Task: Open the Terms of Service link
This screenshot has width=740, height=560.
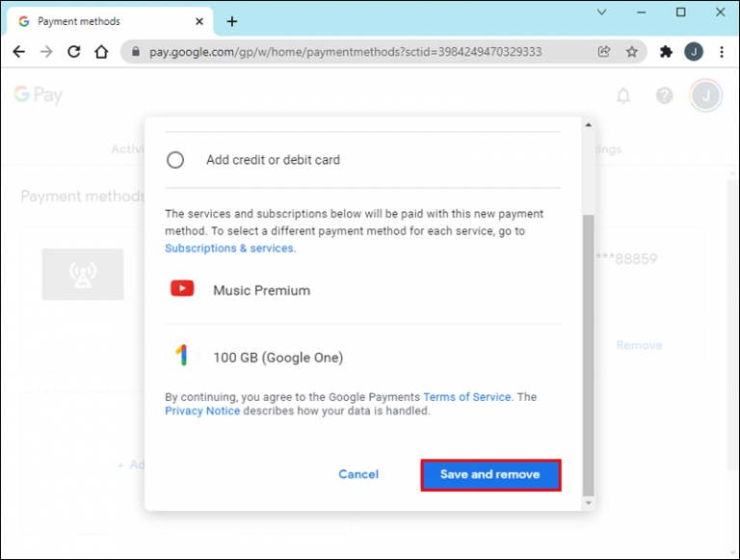Action: coord(466,397)
